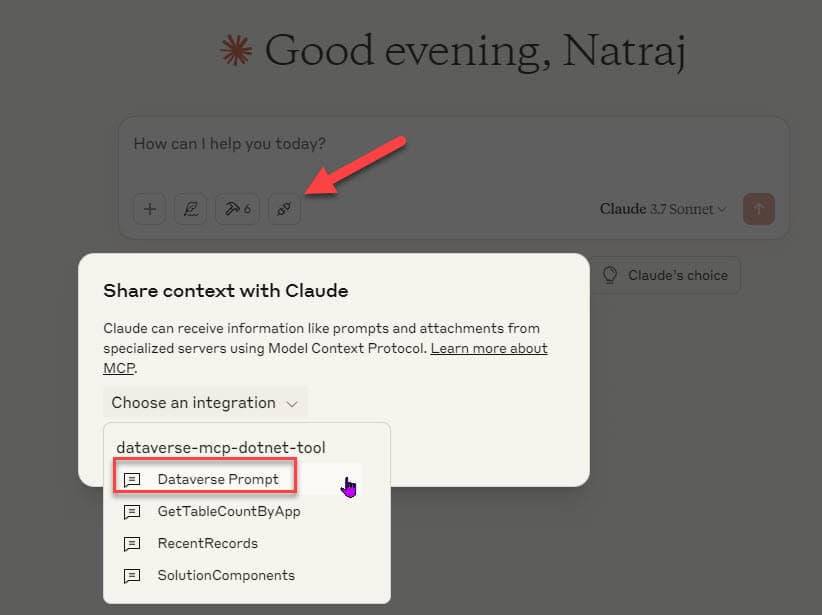Image resolution: width=822 pixels, height=615 pixels.
Task: Click the GetTableCountByApp message icon
Action: point(132,511)
